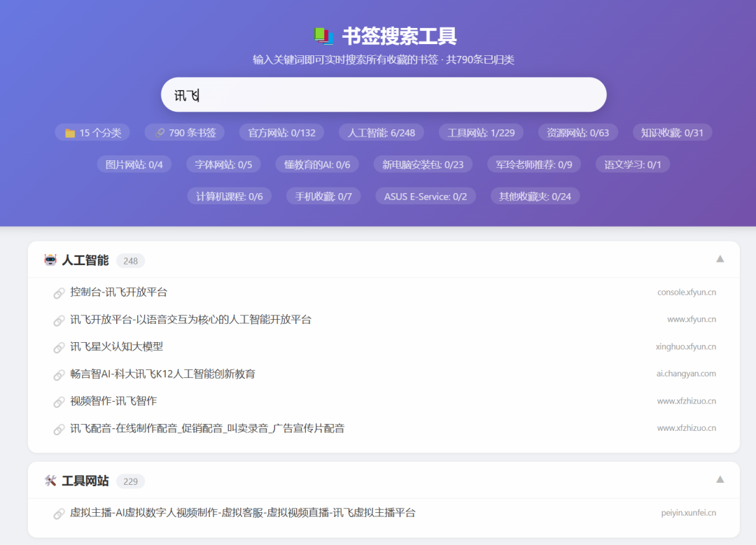The image size is (756, 545).
Task: Select the 计算机课程: 0/6 category chip
Action: click(x=229, y=196)
